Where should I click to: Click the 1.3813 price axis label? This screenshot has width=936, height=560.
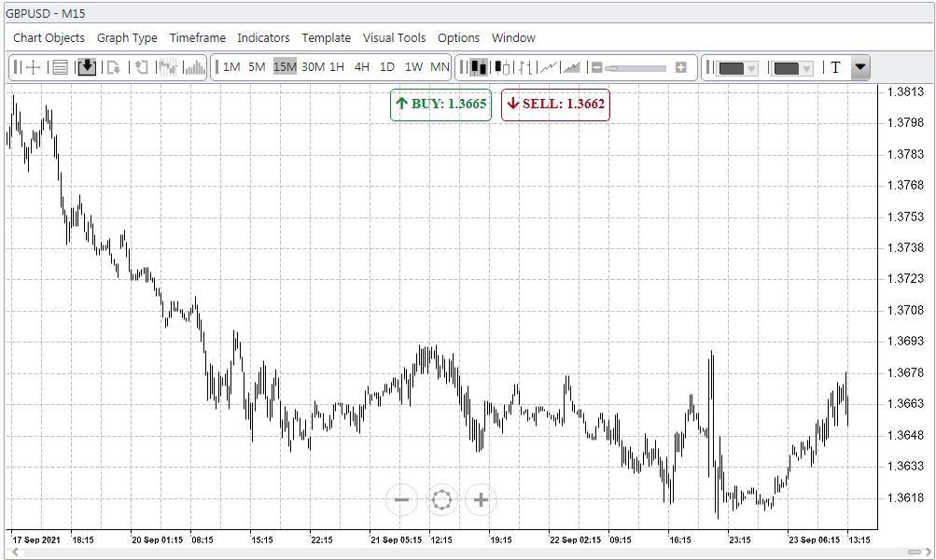[905, 92]
